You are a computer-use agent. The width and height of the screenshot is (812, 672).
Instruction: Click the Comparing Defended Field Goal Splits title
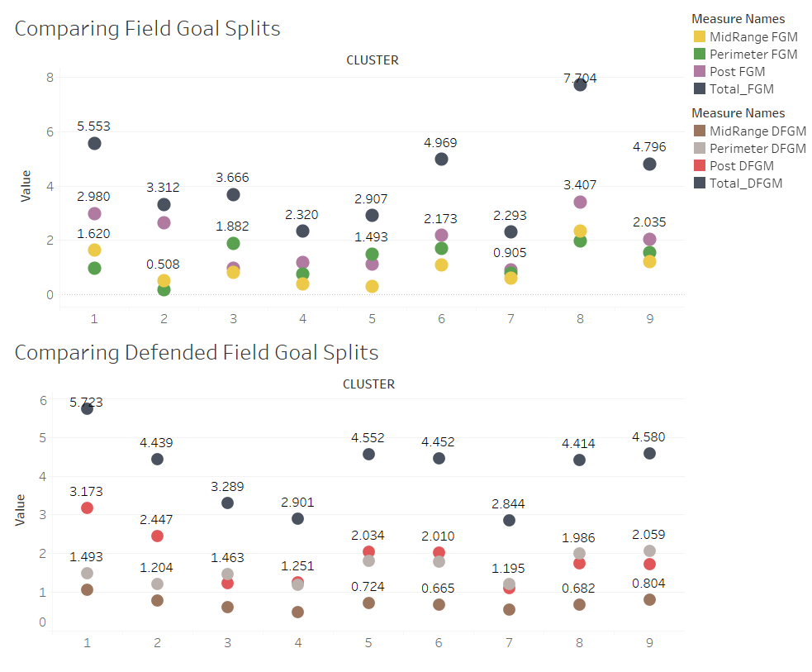pyautogui.click(x=197, y=352)
